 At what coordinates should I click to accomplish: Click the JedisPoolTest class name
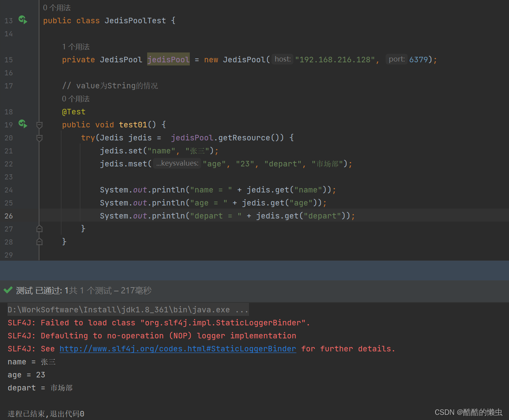(135, 21)
